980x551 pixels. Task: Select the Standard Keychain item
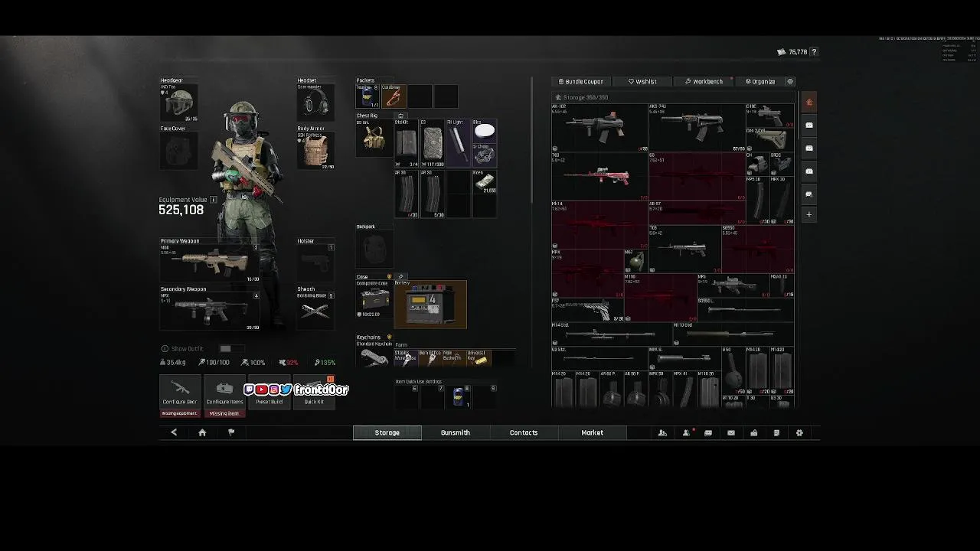[x=374, y=354]
